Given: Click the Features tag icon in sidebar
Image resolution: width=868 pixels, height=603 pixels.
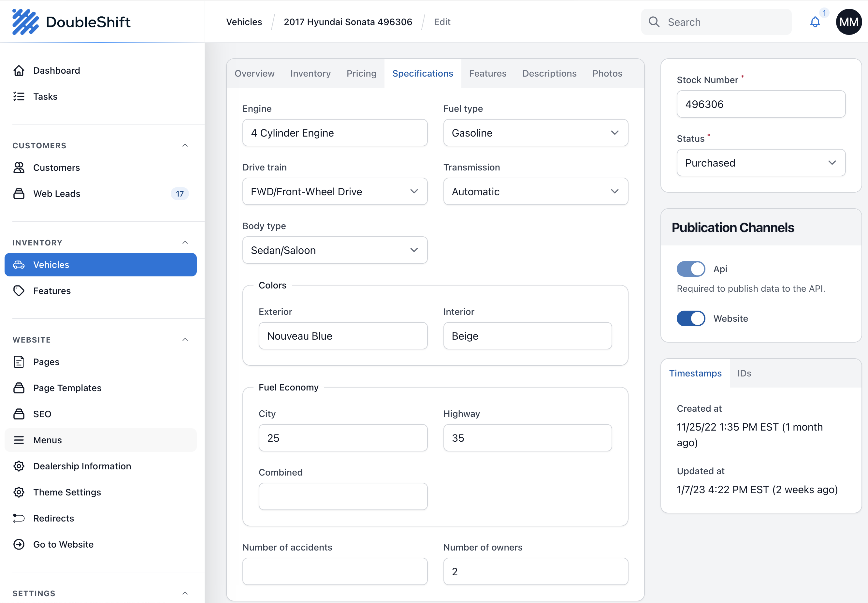Looking at the screenshot, I should (x=19, y=290).
